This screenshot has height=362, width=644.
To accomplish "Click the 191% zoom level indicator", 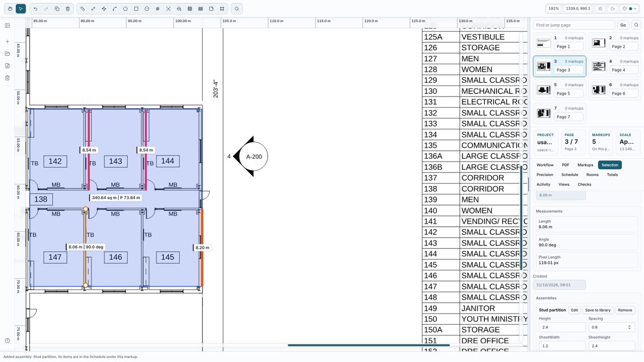I will (x=553, y=9).
